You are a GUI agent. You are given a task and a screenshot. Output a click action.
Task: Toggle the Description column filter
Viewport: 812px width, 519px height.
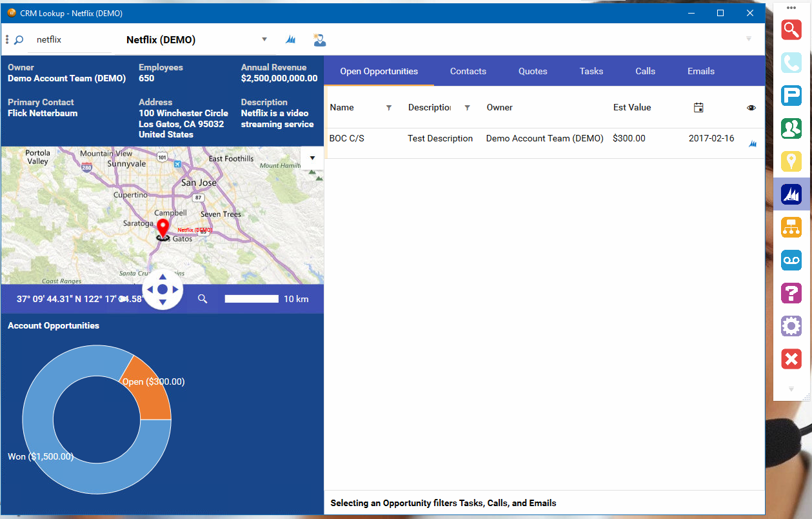pos(468,108)
